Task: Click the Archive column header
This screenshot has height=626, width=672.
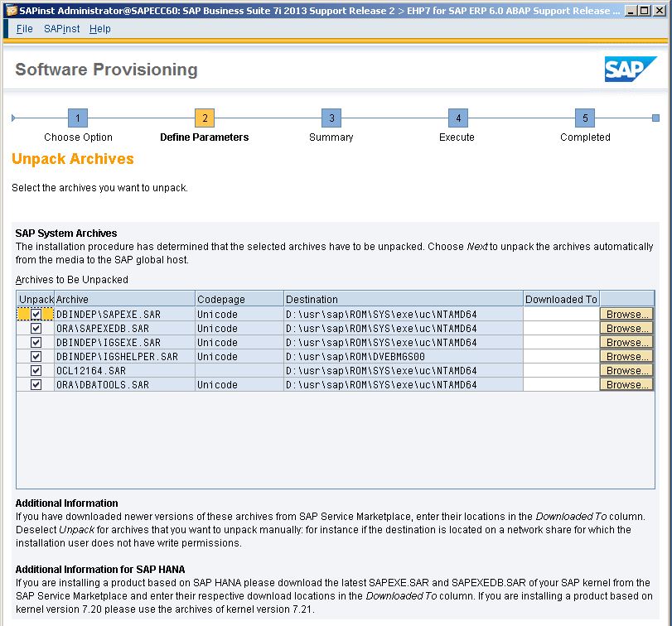Action: coord(125,299)
